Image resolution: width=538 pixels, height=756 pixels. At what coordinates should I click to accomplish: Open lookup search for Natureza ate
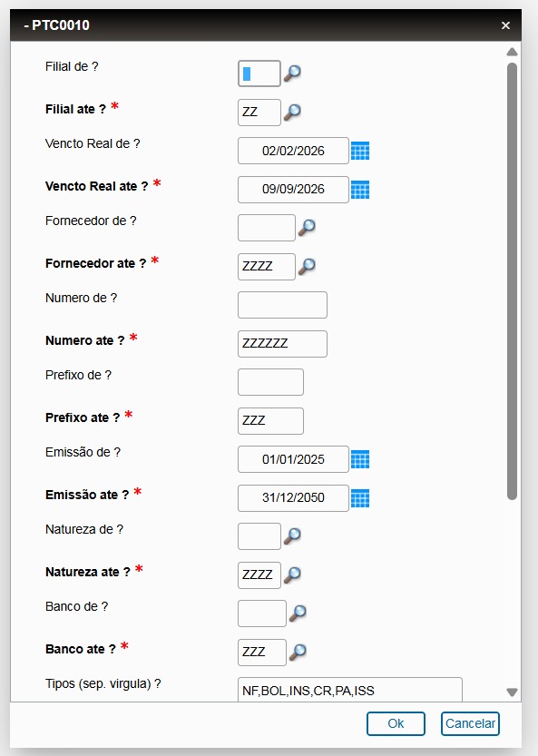point(292,574)
